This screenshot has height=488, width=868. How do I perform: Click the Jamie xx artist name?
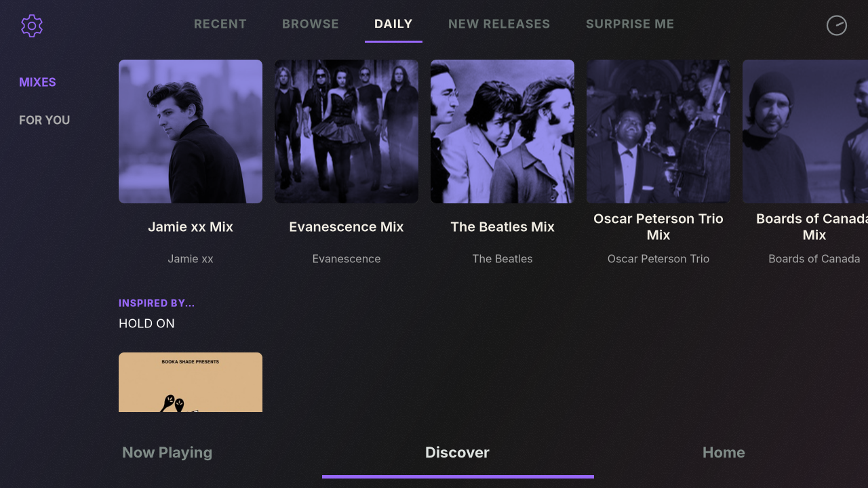191,259
